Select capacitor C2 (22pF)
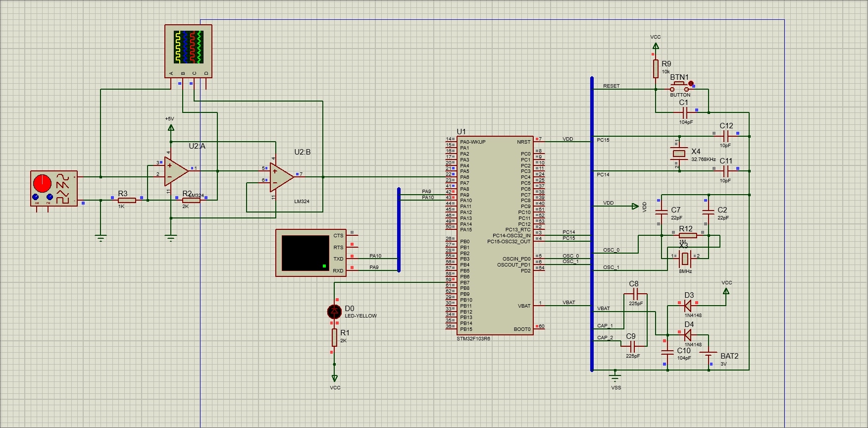The width and height of the screenshot is (868, 428). pyautogui.click(x=709, y=212)
